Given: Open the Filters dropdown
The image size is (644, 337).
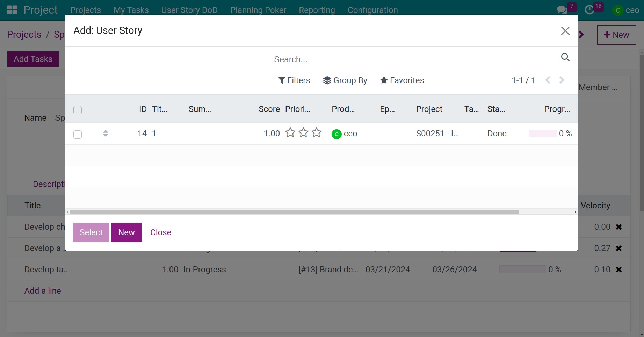Looking at the screenshot, I should [294, 80].
